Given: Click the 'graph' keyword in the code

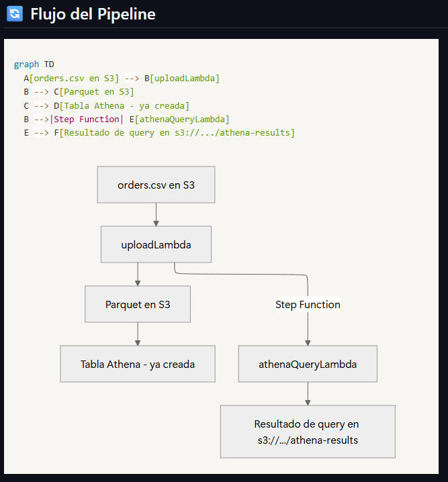Looking at the screenshot, I should pos(26,64).
